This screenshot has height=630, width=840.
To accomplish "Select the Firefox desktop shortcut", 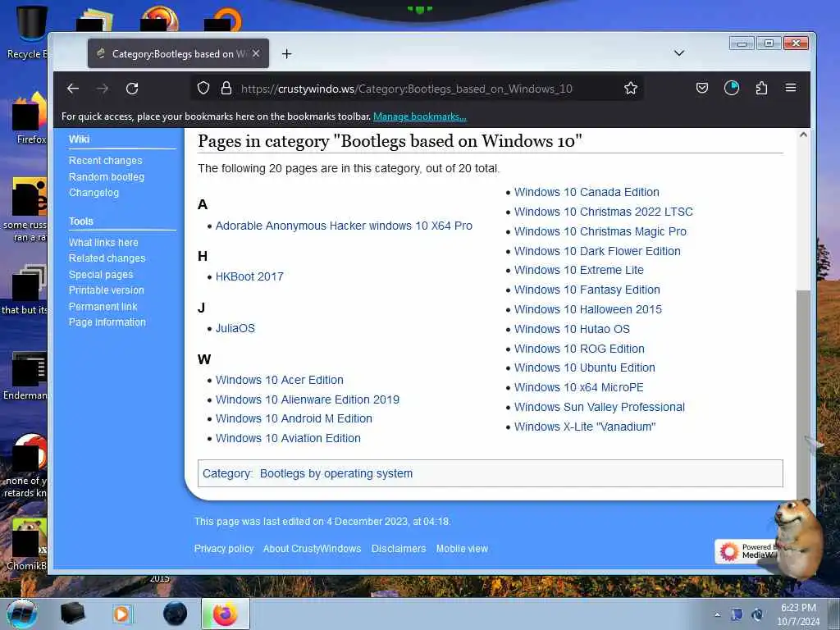I will click(x=30, y=119).
